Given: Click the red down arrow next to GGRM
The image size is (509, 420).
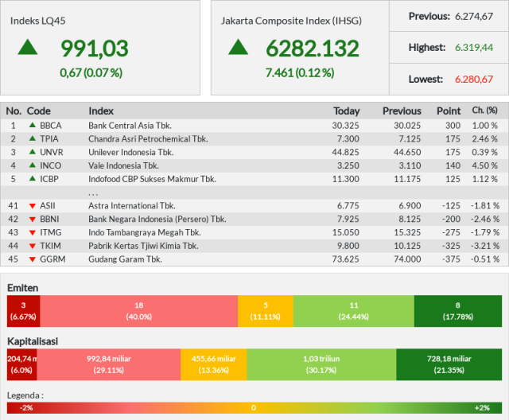Looking at the screenshot, I should (x=33, y=259).
